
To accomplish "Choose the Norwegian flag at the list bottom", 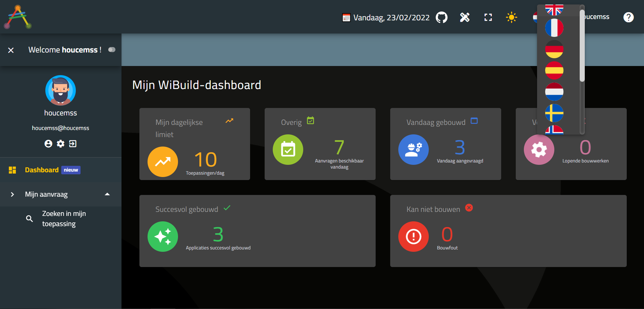I will (x=554, y=130).
